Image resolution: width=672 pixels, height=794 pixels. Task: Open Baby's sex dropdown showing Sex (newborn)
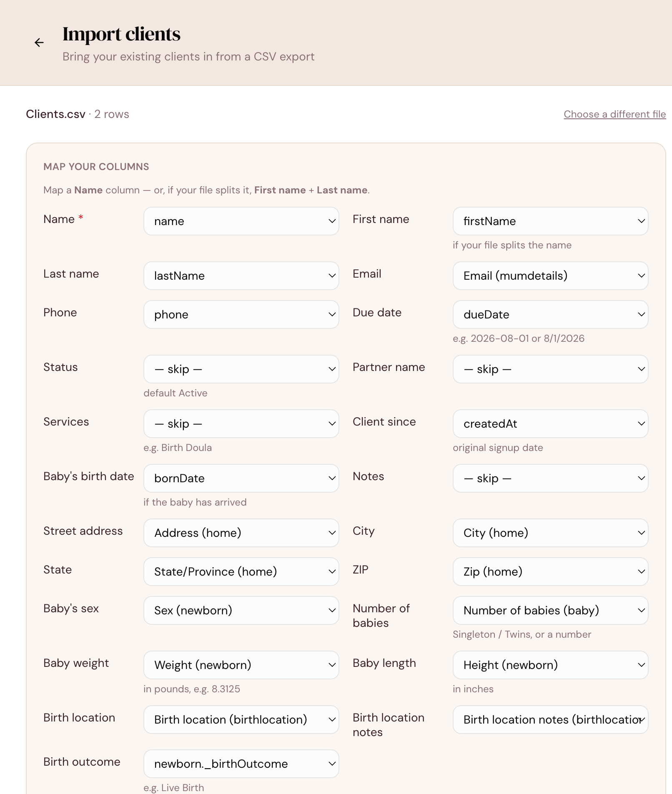(241, 611)
